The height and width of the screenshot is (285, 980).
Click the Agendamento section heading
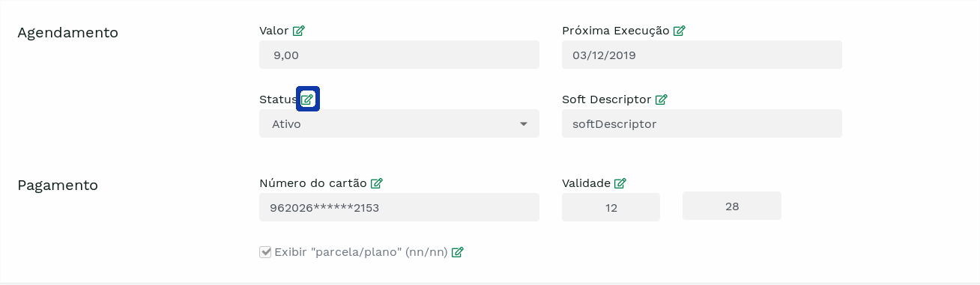click(68, 32)
